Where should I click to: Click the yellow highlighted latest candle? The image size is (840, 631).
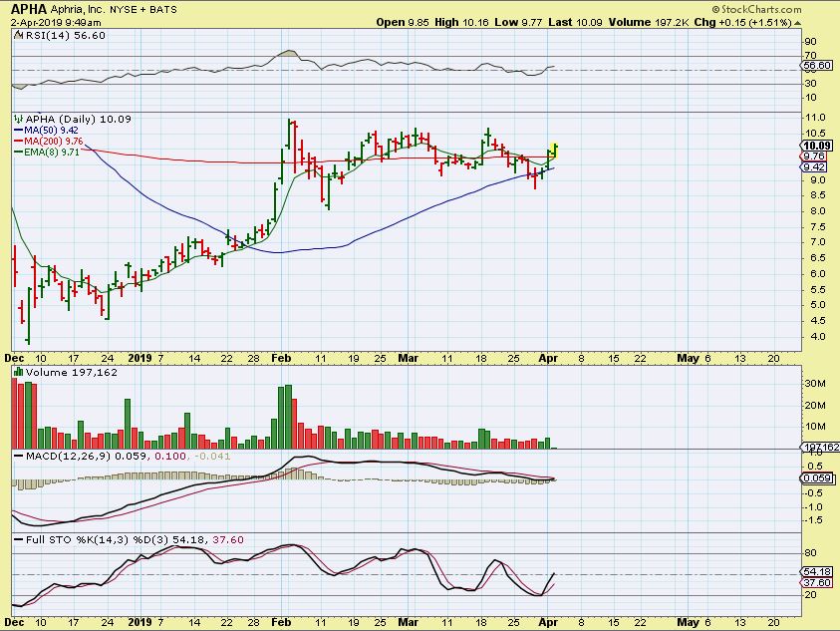tap(554, 150)
